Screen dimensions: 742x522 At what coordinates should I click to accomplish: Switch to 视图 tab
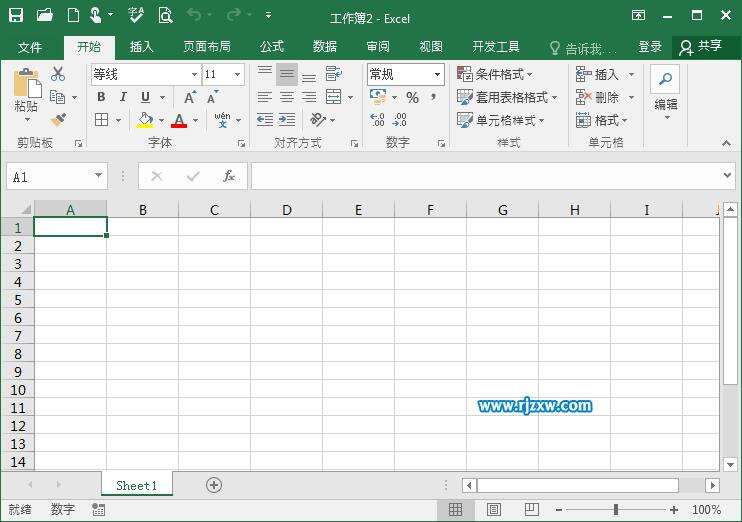431,46
